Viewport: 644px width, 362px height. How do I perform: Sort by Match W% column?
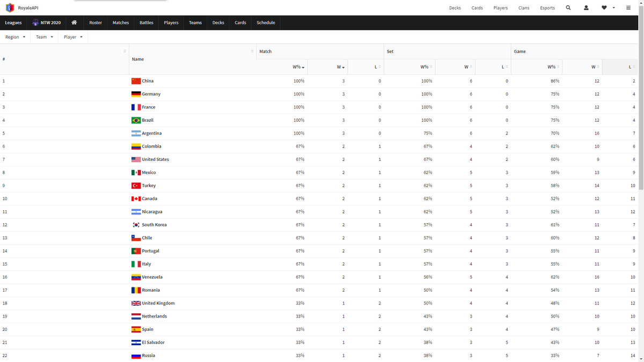point(282,67)
